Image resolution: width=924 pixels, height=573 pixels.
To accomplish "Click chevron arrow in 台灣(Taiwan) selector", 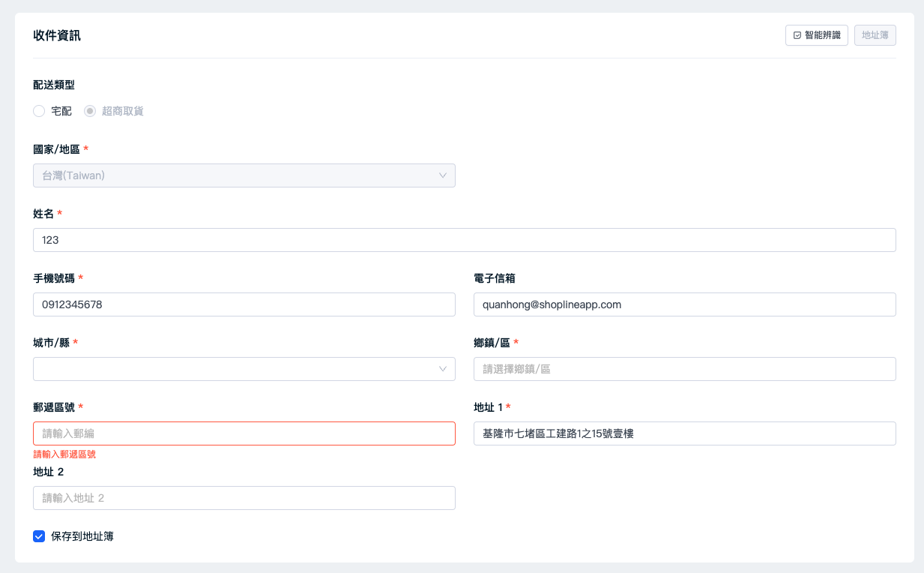I will 443,175.
